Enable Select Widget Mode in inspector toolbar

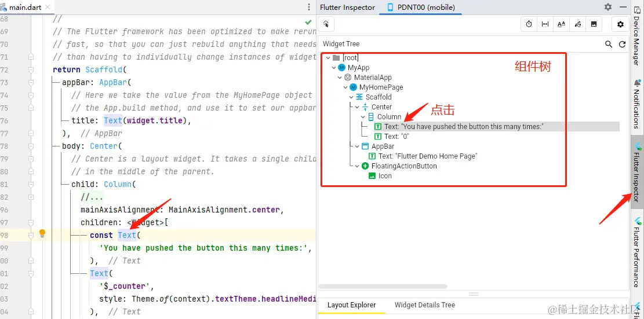pos(326,24)
